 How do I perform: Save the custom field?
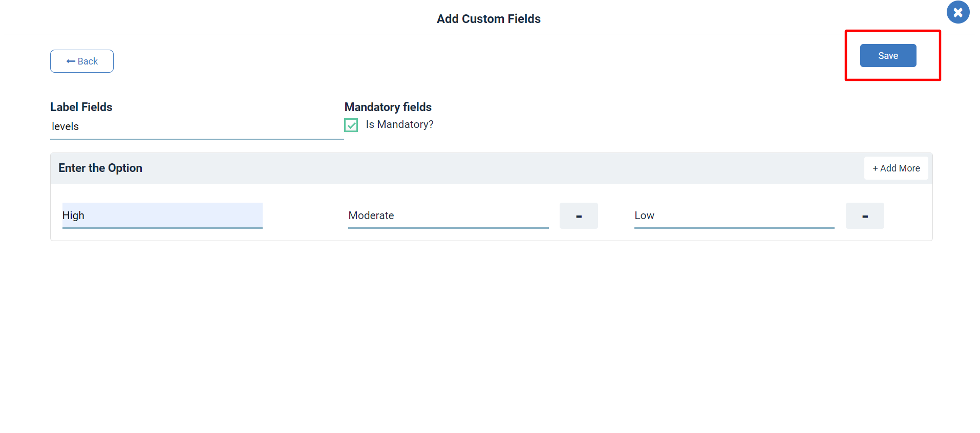click(x=888, y=55)
